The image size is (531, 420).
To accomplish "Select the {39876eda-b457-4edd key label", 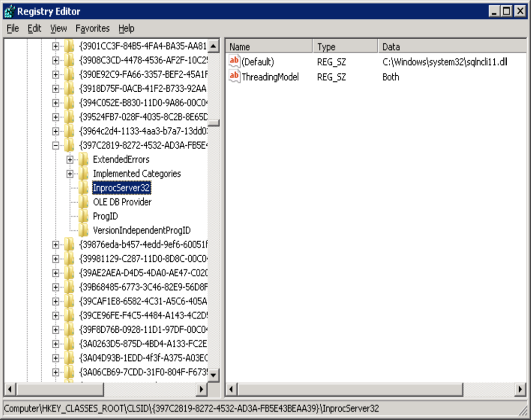I will point(143,245).
